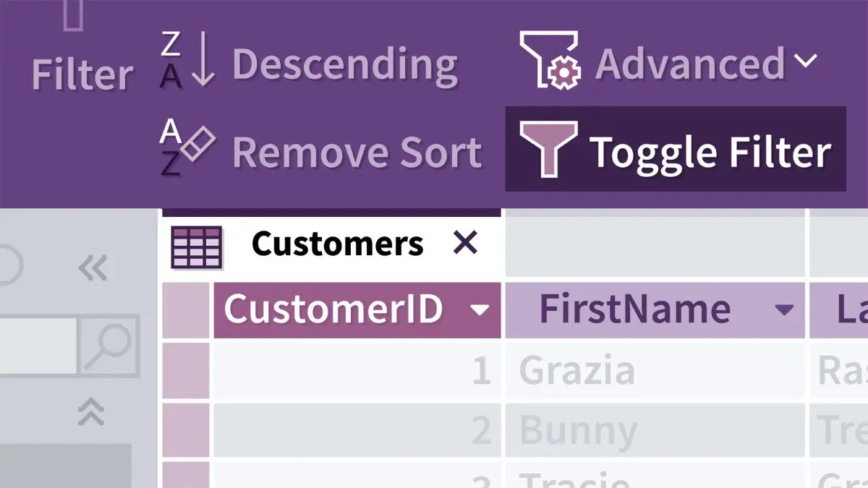Open the Advanced filter options dropdown arrow

[x=804, y=61]
